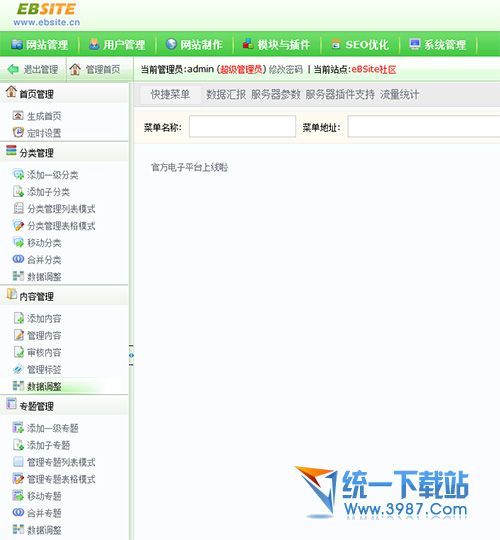Select 数据调整 under 专题管理
The image size is (500, 540).
tap(44, 530)
